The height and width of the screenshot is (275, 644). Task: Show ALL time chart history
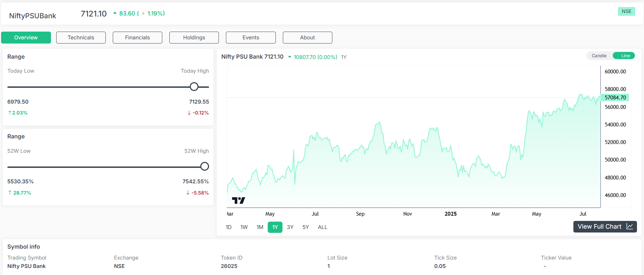pos(322,227)
